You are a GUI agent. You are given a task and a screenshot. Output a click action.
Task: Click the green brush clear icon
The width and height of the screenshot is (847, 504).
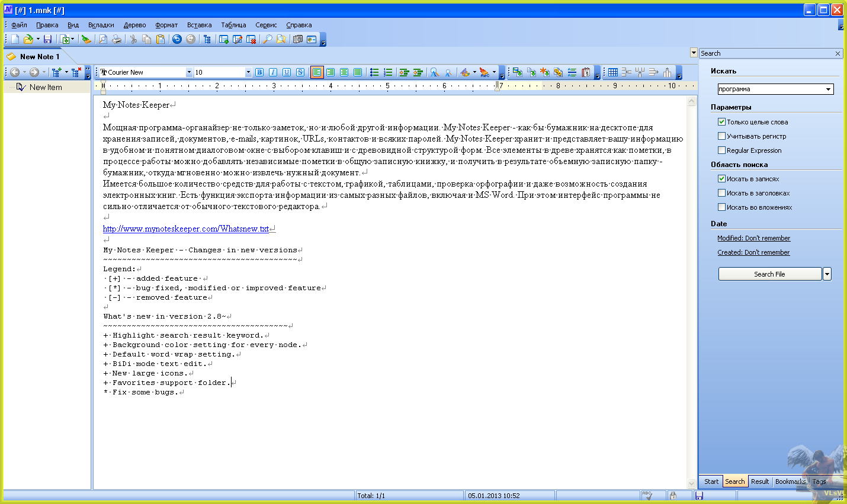point(86,39)
